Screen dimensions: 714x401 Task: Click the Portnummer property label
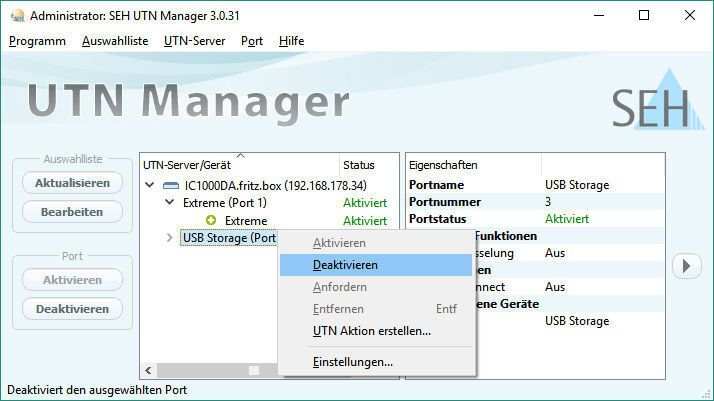click(445, 202)
